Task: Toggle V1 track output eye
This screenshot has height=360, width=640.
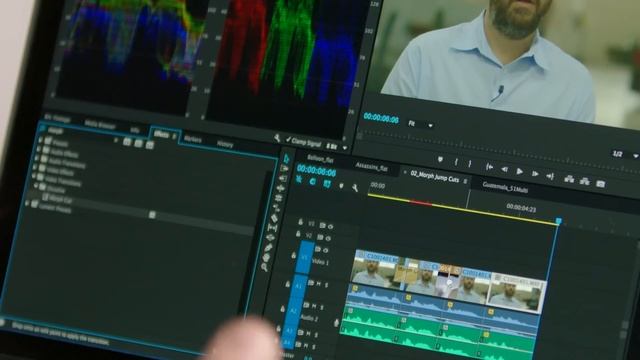Action: pos(325,250)
